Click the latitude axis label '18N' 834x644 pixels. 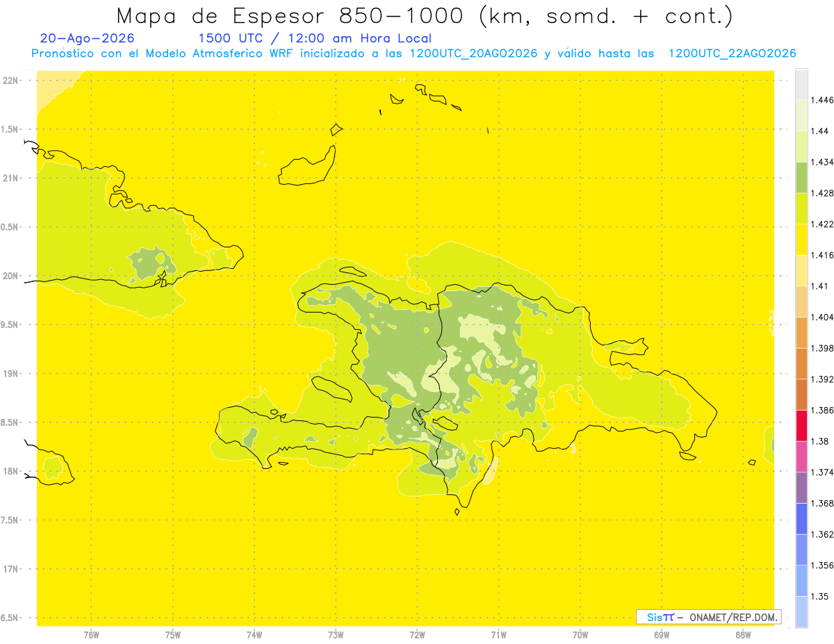(10, 471)
